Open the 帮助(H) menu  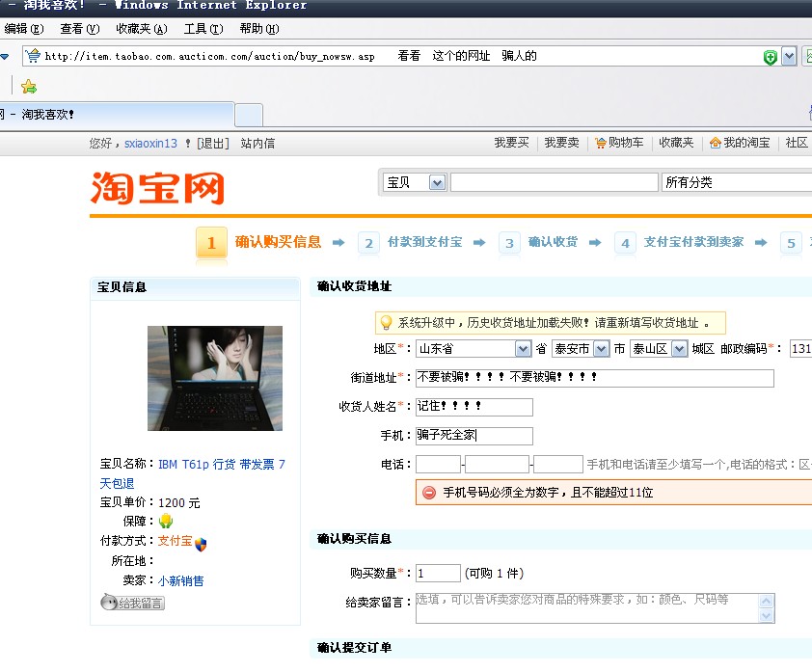coord(259,29)
